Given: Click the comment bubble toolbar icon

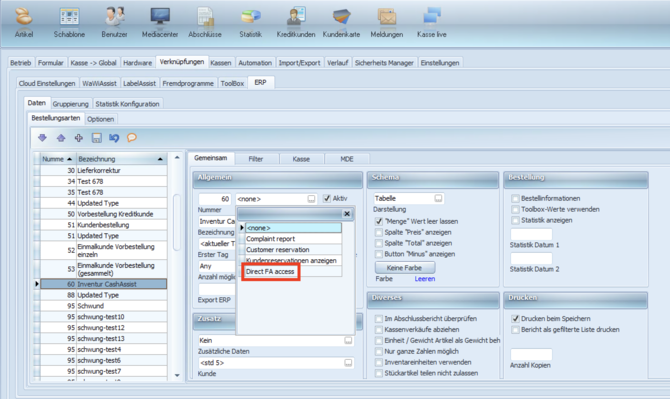Looking at the screenshot, I should (x=132, y=138).
